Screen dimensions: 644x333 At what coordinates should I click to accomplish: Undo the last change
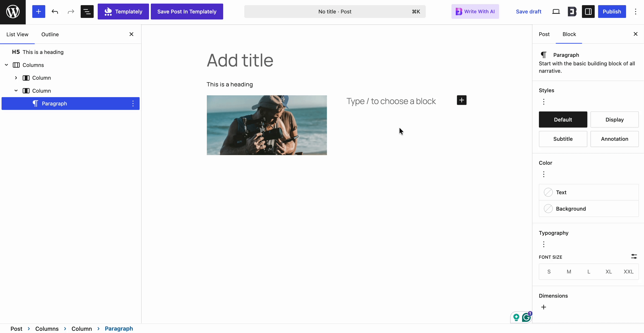55,11
